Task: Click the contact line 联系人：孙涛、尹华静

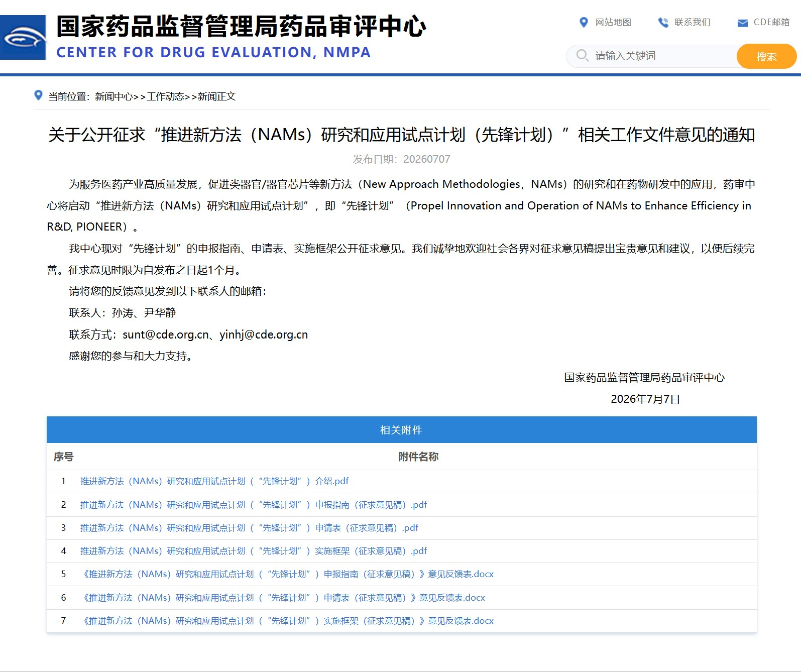Action: [x=123, y=313]
